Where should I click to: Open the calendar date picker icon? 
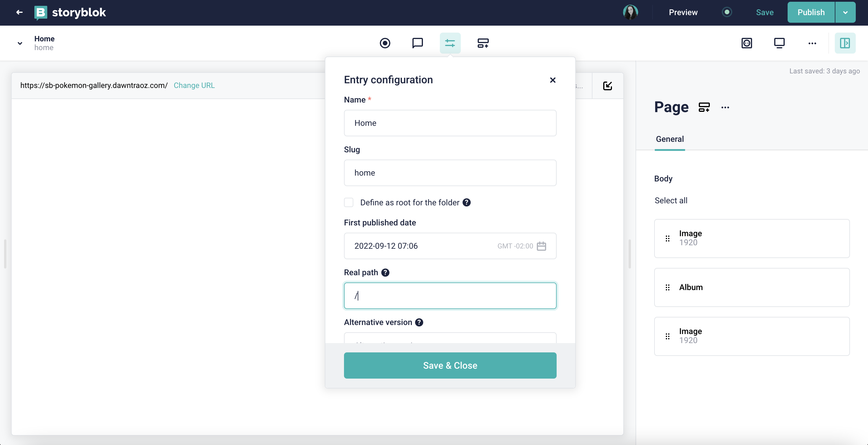pyautogui.click(x=541, y=246)
